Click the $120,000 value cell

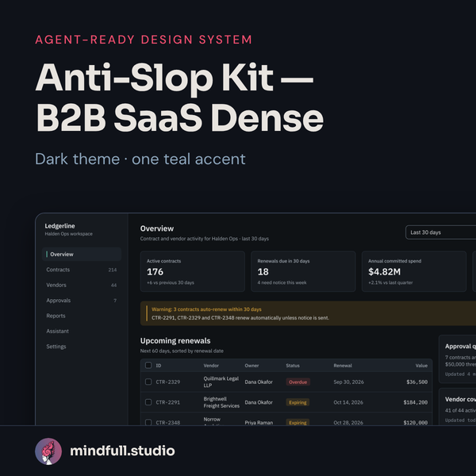(415, 422)
